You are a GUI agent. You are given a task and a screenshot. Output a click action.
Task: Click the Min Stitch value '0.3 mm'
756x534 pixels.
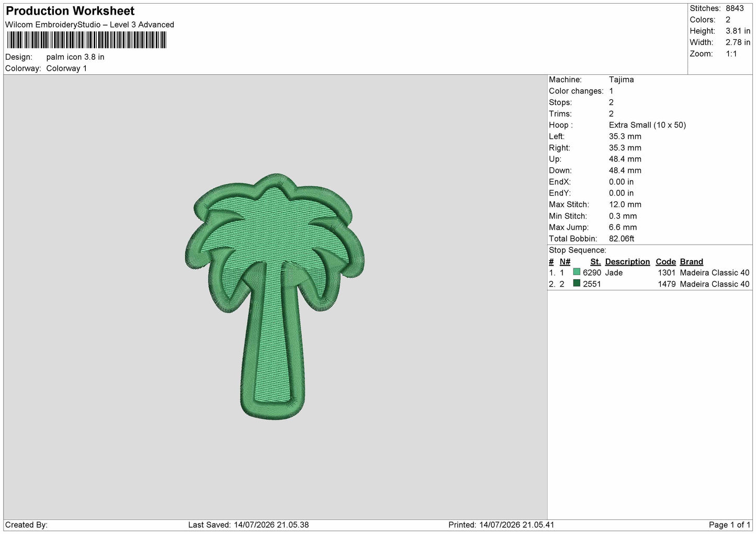coord(623,216)
